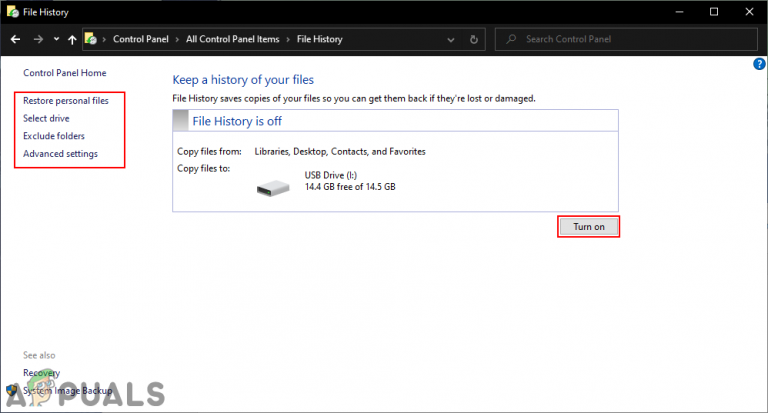Select Control Panel in the breadcrumb
Screen dimensions: 768x413
pos(141,39)
